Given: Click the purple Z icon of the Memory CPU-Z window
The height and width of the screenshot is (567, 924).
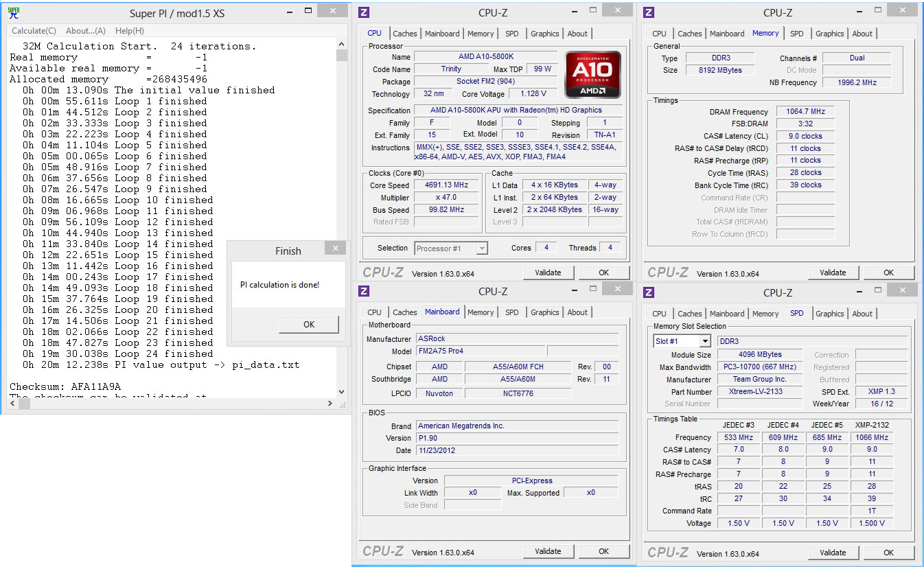Looking at the screenshot, I should [649, 12].
